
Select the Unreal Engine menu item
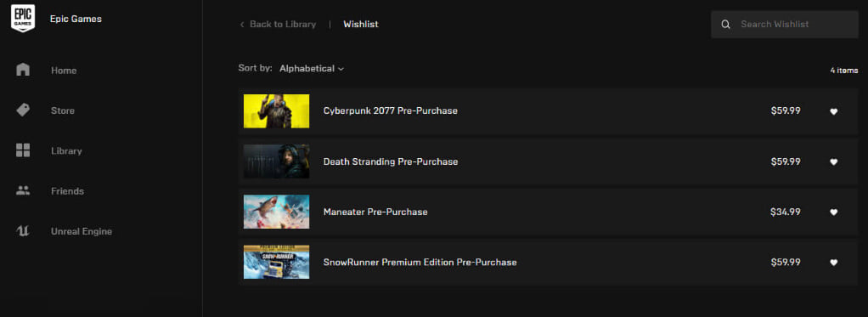coord(82,231)
